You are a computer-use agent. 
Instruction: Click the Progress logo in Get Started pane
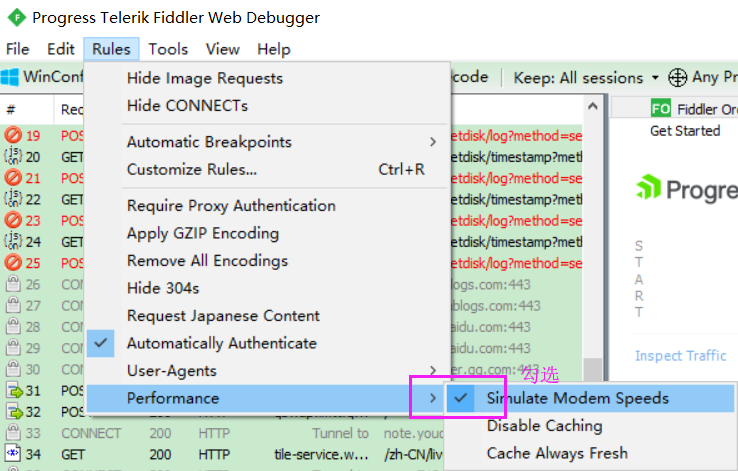click(x=686, y=189)
